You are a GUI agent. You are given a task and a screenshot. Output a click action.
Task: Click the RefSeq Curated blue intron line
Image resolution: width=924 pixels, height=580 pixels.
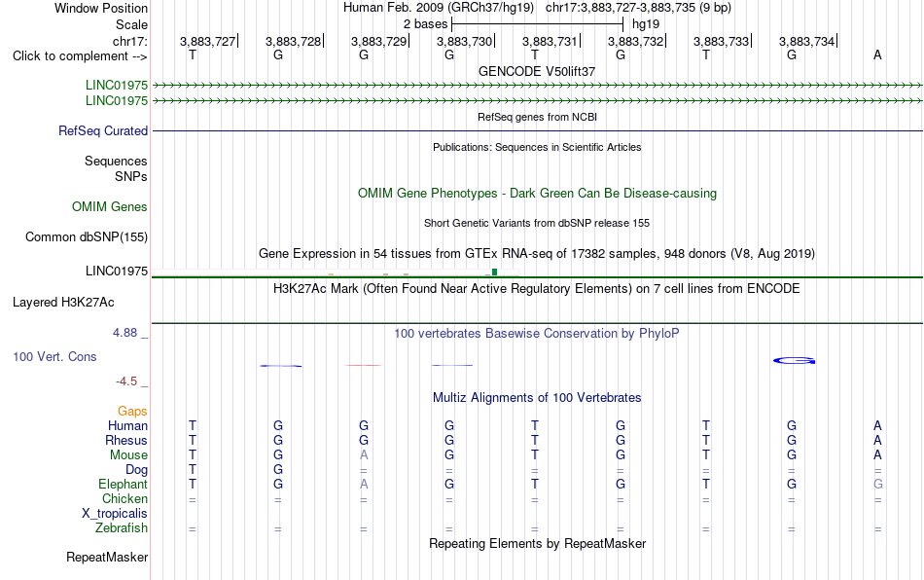pyautogui.click(x=537, y=130)
